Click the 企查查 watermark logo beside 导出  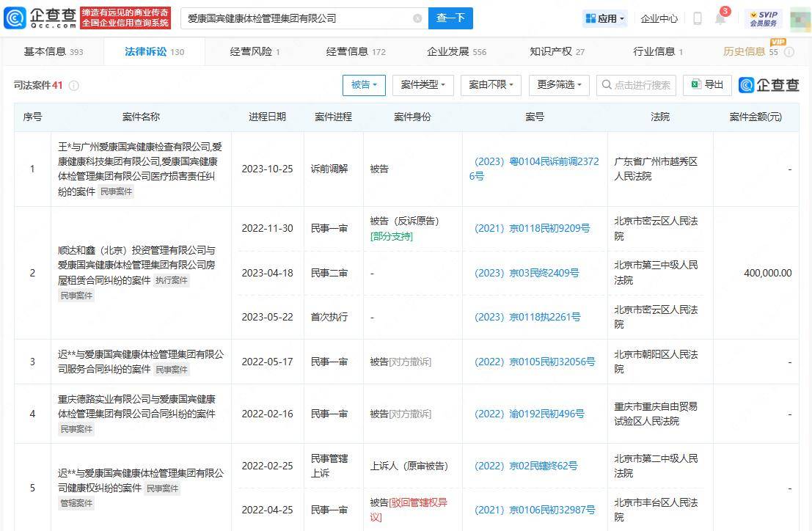coord(768,85)
